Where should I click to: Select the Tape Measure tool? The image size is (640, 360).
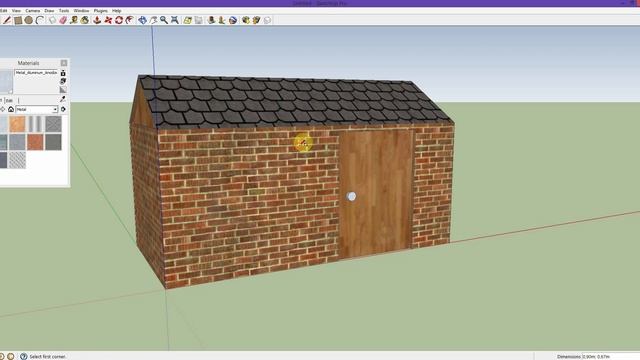click(74, 20)
